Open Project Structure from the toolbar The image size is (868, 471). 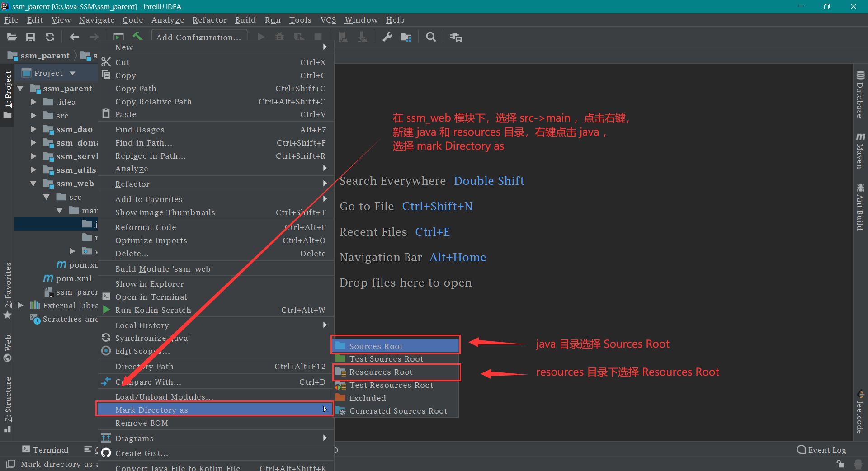coord(406,37)
